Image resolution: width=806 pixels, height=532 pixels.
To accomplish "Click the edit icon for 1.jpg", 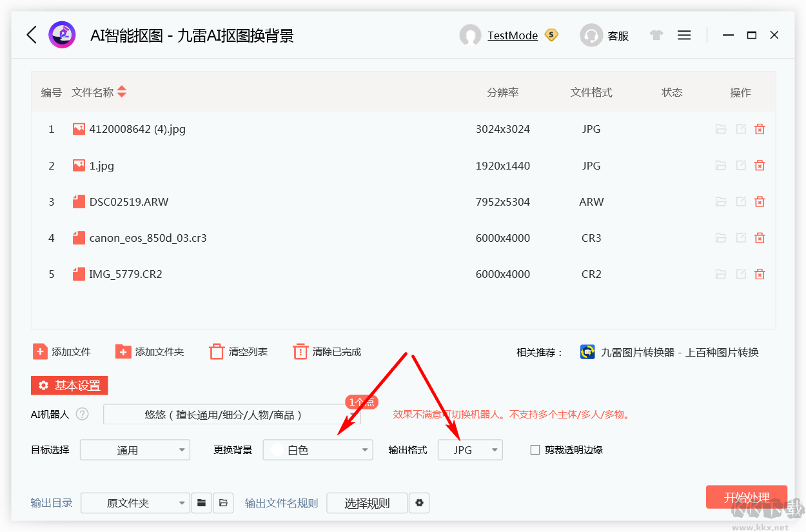I will pyautogui.click(x=740, y=165).
